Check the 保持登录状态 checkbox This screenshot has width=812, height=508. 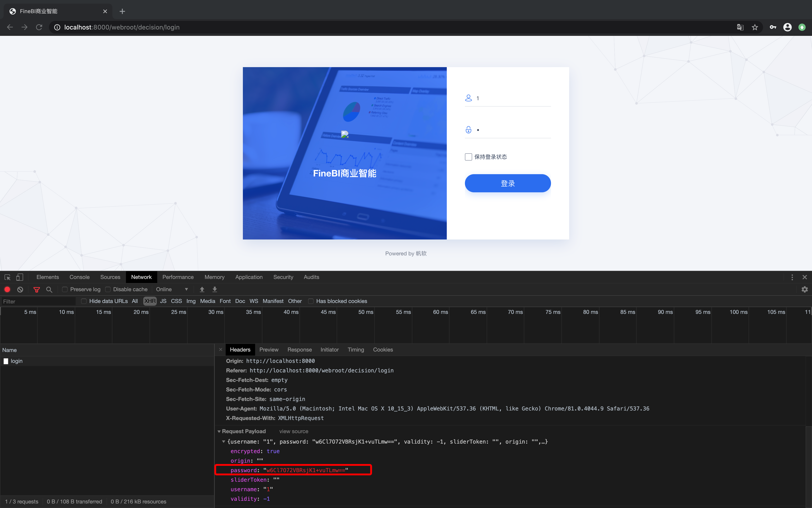pos(468,157)
